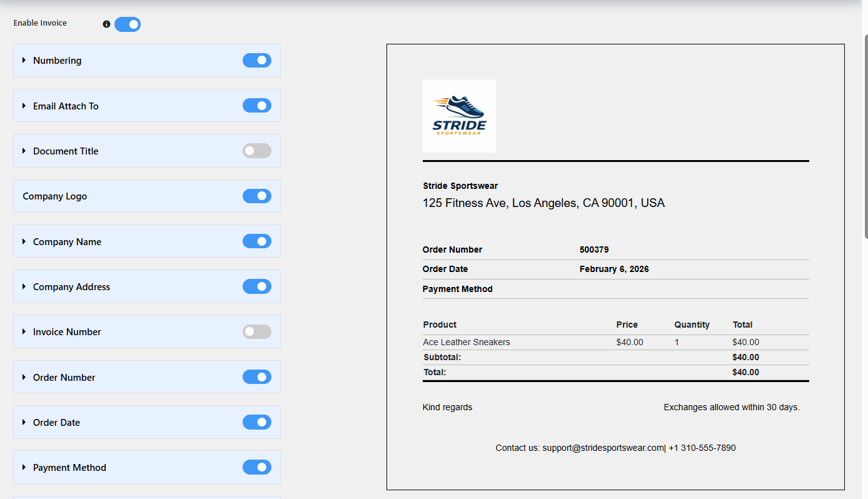Expand the Company Name arrow

[24, 241]
